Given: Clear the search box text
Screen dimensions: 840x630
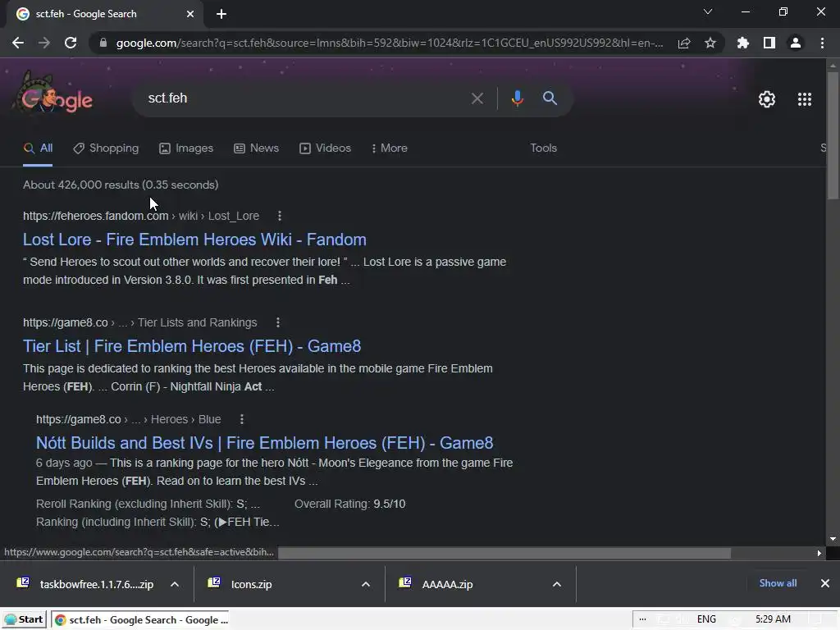Looking at the screenshot, I should coord(477,98).
